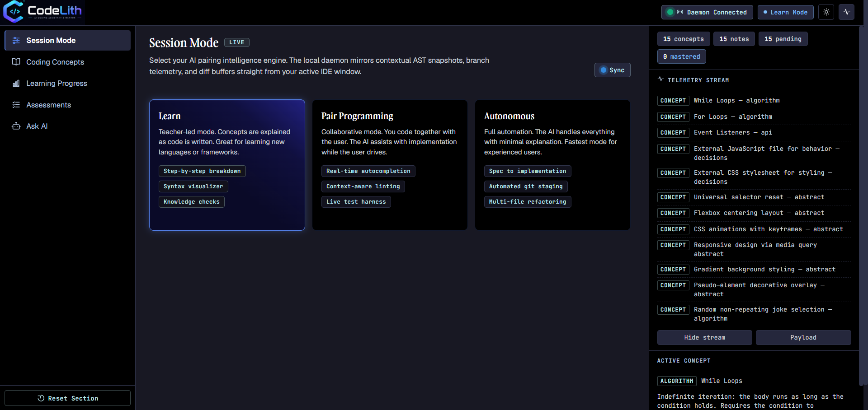
Task: Open Coding Concepts page
Action: point(68,62)
